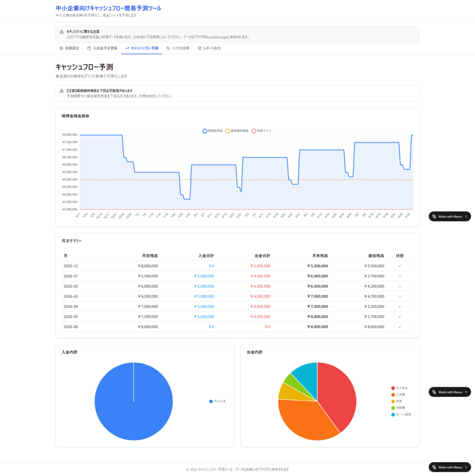Image resolution: width=475 pixels, height=476 pixels.
Task: Click the arrows icon on シナリオ分析 tab
Action: (168, 48)
